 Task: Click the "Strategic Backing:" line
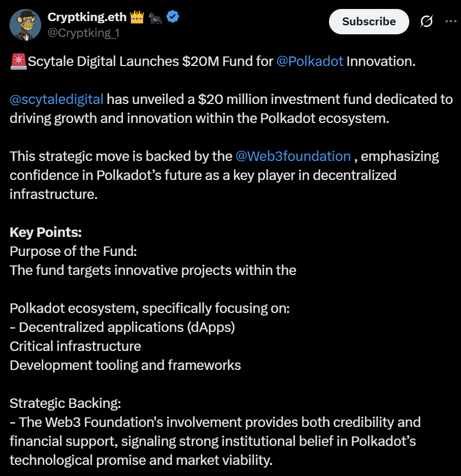(65, 403)
